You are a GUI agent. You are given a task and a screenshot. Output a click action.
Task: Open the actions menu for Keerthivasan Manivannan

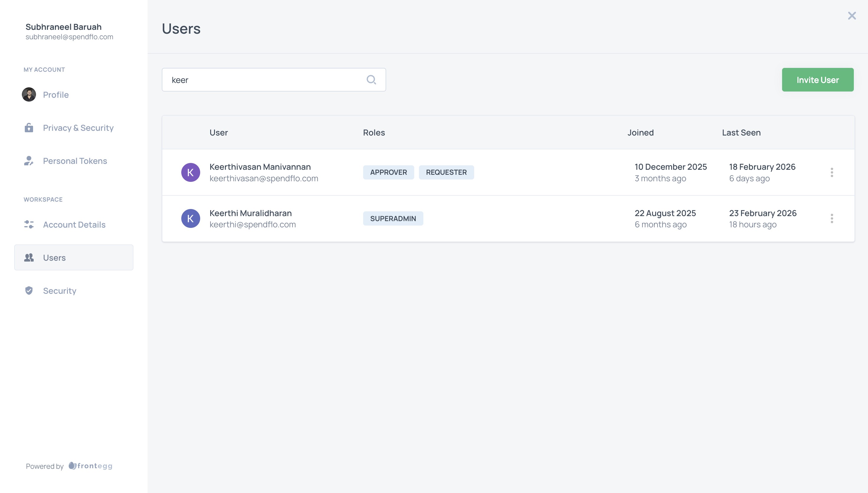tap(832, 172)
